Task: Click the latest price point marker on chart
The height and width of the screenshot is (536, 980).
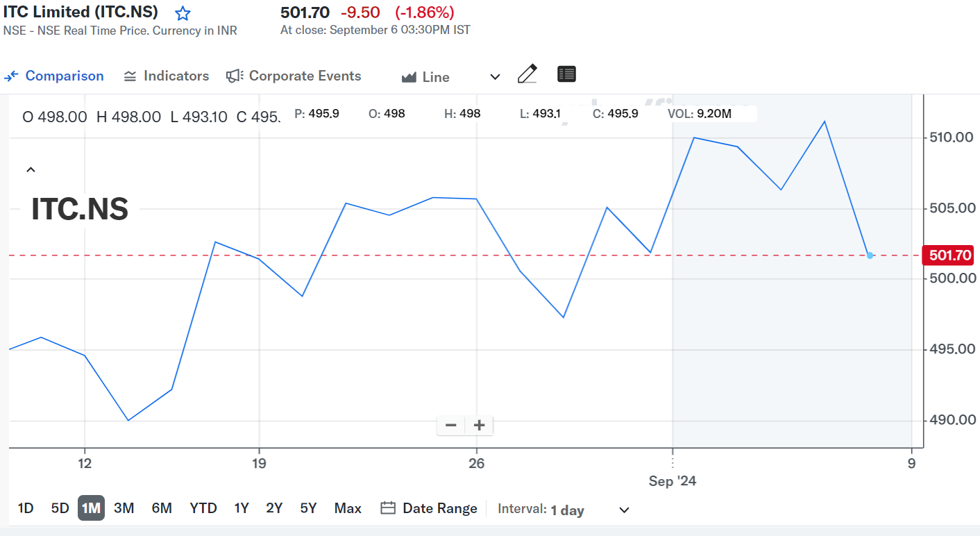Action: [870, 256]
